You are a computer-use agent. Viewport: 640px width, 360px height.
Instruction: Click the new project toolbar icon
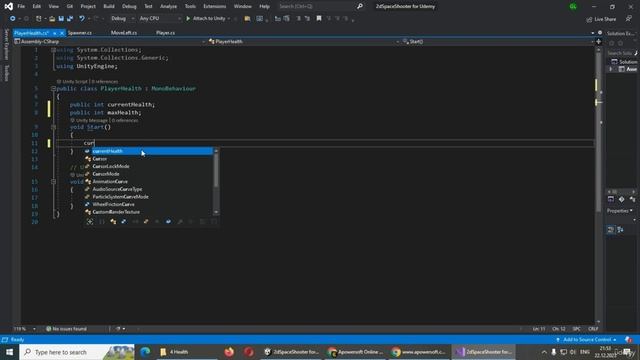click(x=38, y=18)
